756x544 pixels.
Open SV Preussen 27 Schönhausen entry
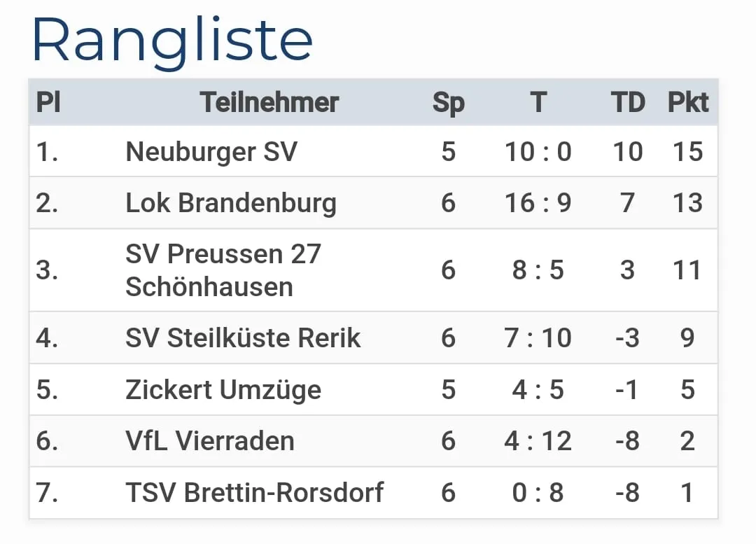click(223, 270)
